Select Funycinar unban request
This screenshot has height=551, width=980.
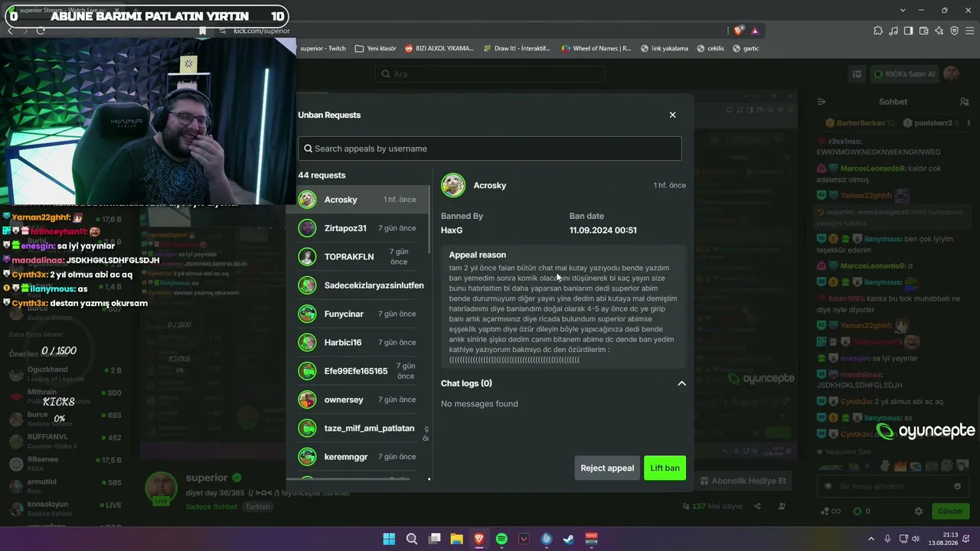pyautogui.click(x=359, y=314)
